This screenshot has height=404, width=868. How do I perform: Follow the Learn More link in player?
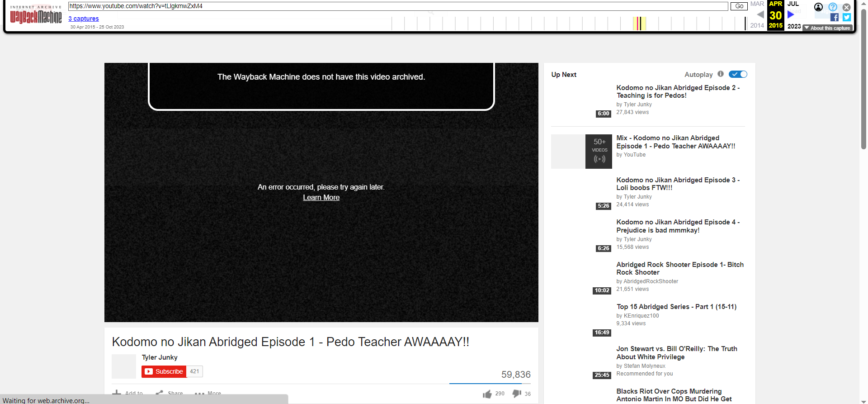pos(321,198)
